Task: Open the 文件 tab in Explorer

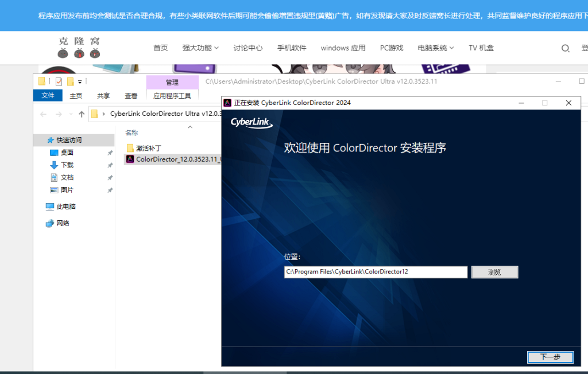Action: pyautogui.click(x=48, y=96)
